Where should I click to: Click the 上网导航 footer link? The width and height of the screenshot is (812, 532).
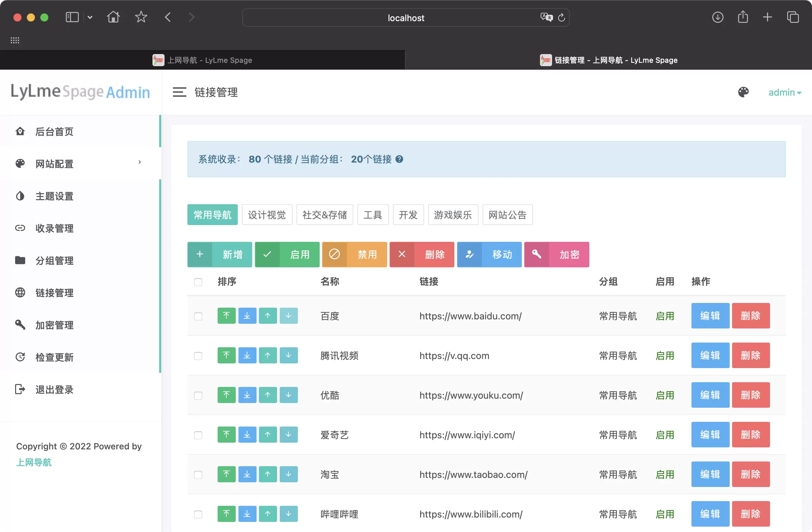point(34,462)
